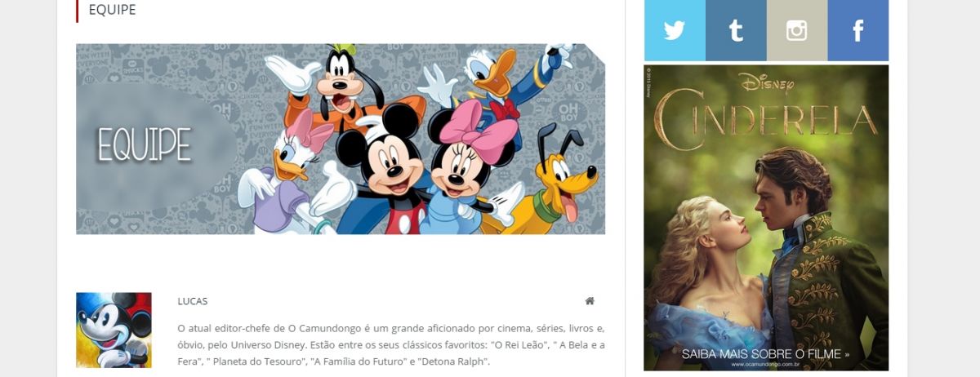Click the EQUIPE page heading
The width and height of the screenshot is (980, 377).
[112, 10]
